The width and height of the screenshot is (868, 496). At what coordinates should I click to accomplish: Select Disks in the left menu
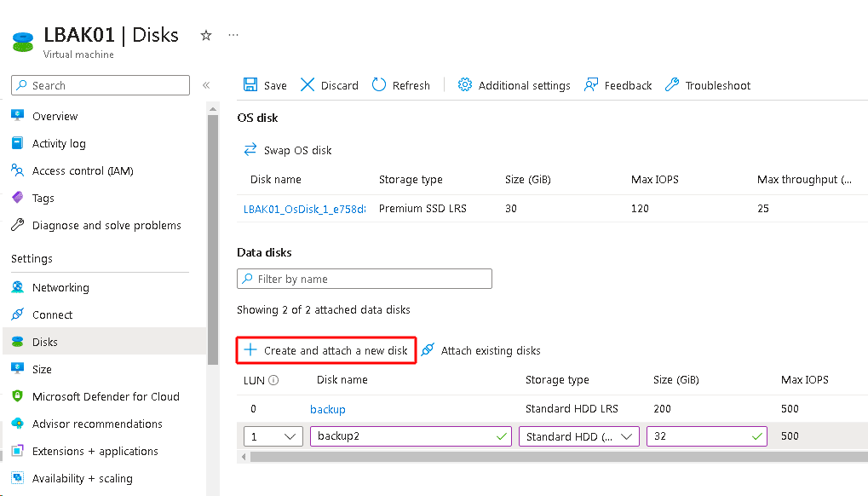point(105,342)
